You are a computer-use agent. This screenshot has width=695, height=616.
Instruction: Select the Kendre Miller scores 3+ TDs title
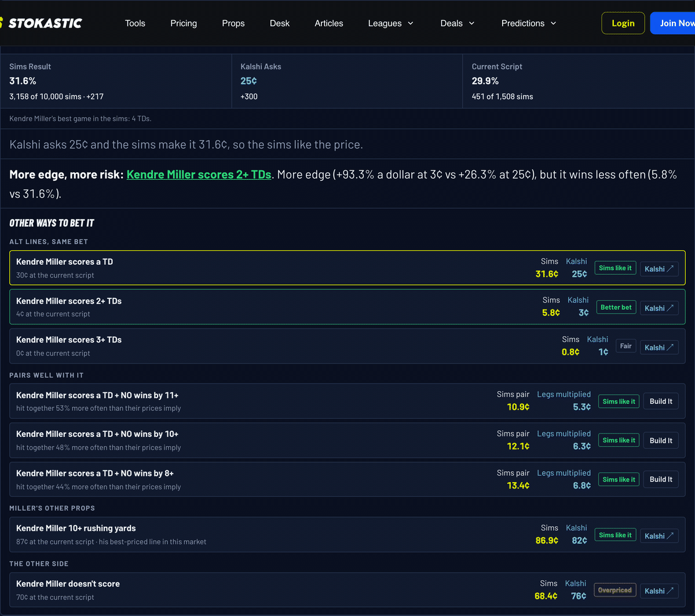[69, 340]
